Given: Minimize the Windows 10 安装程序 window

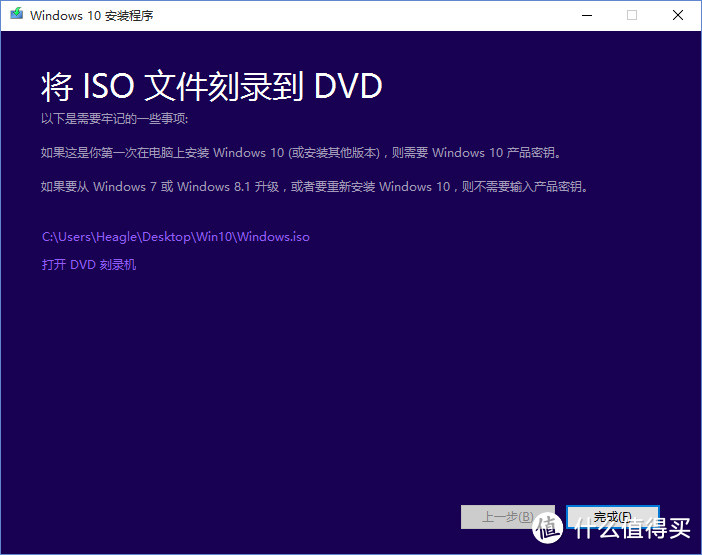Looking at the screenshot, I should point(587,15).
